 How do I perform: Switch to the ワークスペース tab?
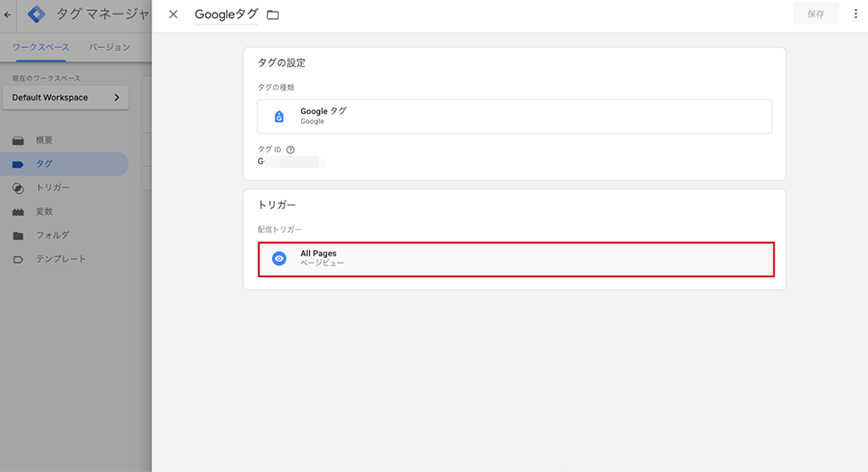(x=41, y=47)
